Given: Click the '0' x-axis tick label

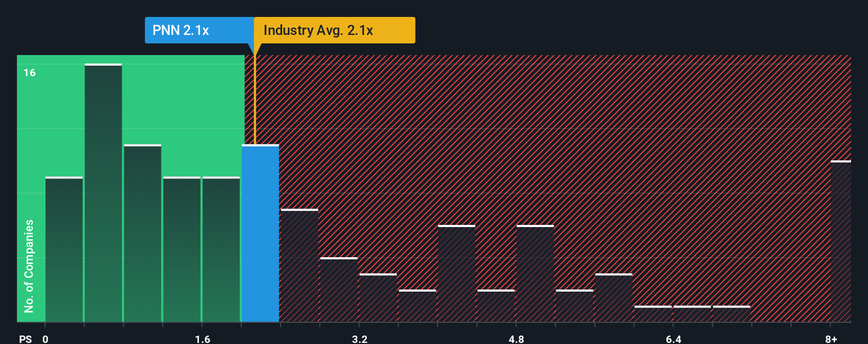Looking at the screenshot, I should (46, 339).
